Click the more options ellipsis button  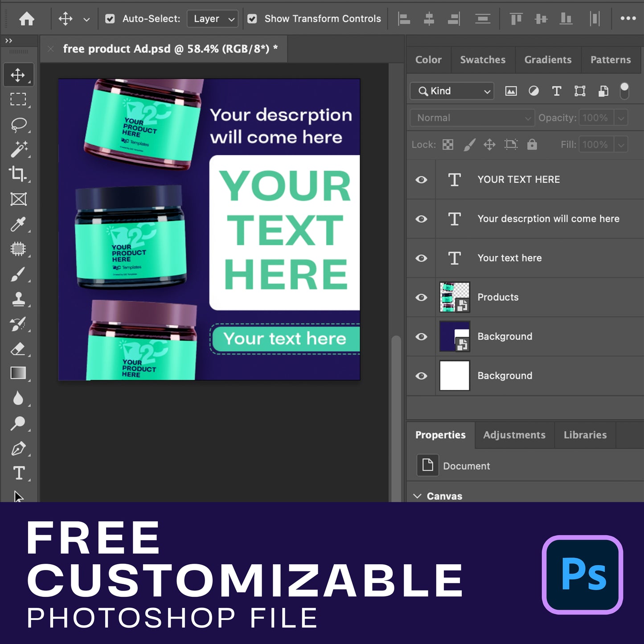[628, 19]
